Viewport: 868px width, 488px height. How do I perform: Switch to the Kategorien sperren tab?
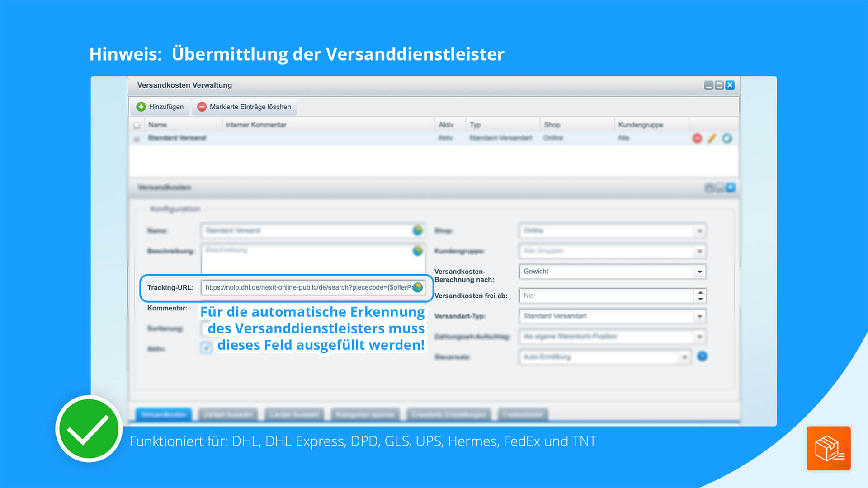[x=366, y=414]
